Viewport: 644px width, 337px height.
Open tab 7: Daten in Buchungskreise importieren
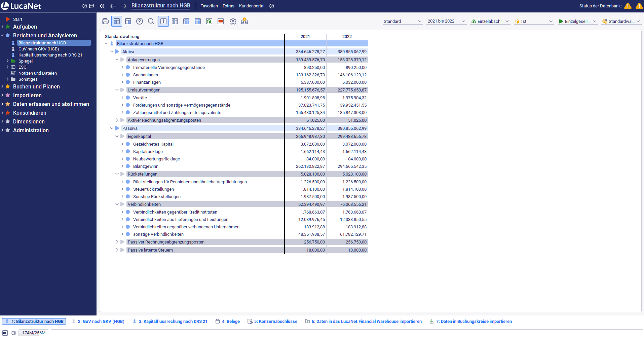click(470, 322)
